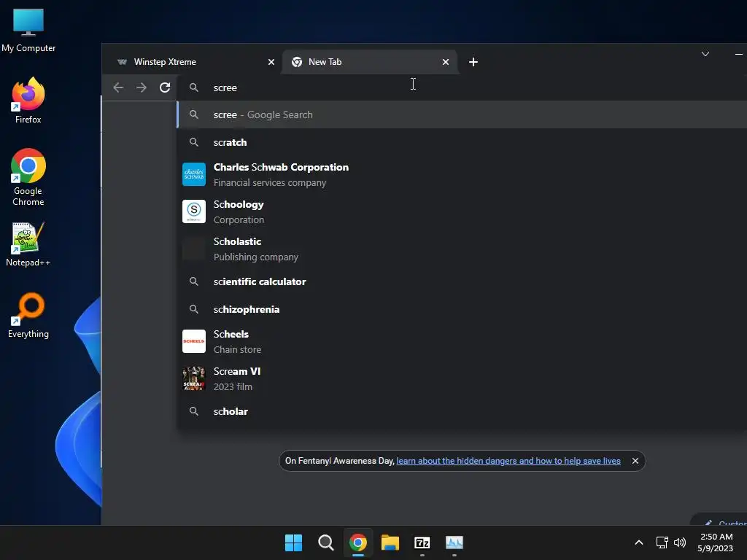Screen dimensions: 747x560
Task: Pick the Schoology suggestion
Action: point(462,212)
